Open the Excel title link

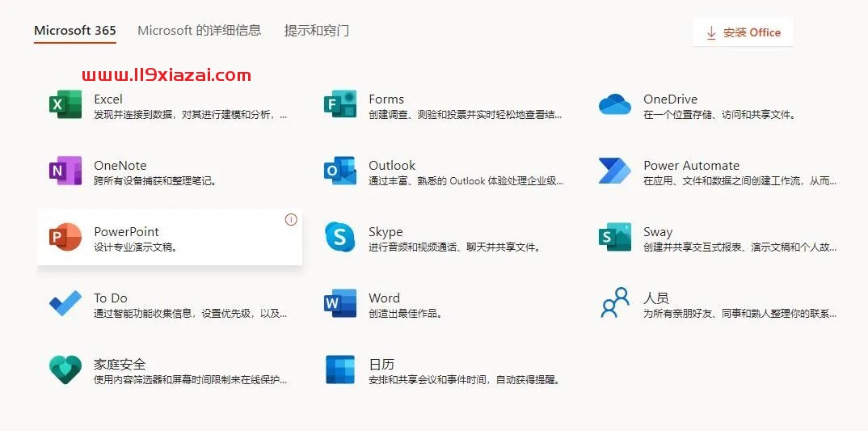(108, 99)
